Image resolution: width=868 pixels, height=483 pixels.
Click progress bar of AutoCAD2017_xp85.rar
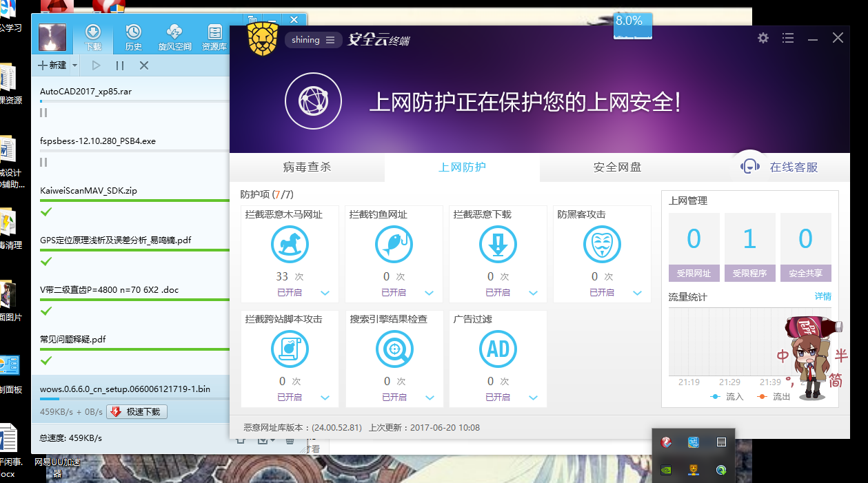(x=134, y=101)
